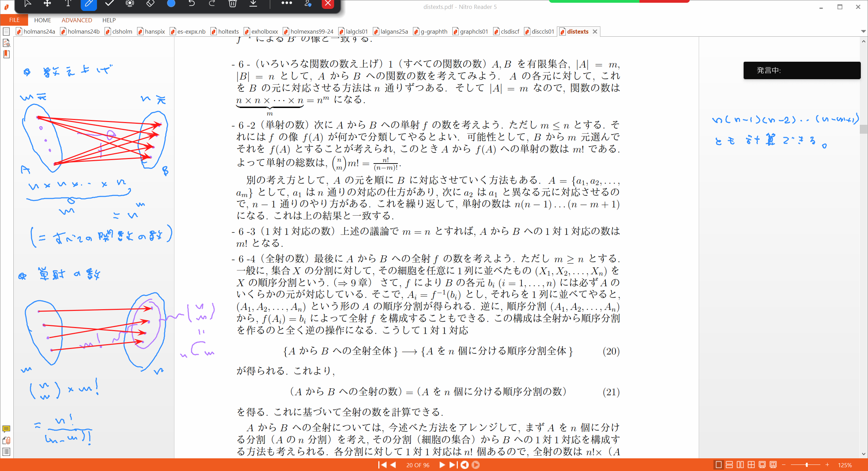Go back to the previous view

[465, 465]
